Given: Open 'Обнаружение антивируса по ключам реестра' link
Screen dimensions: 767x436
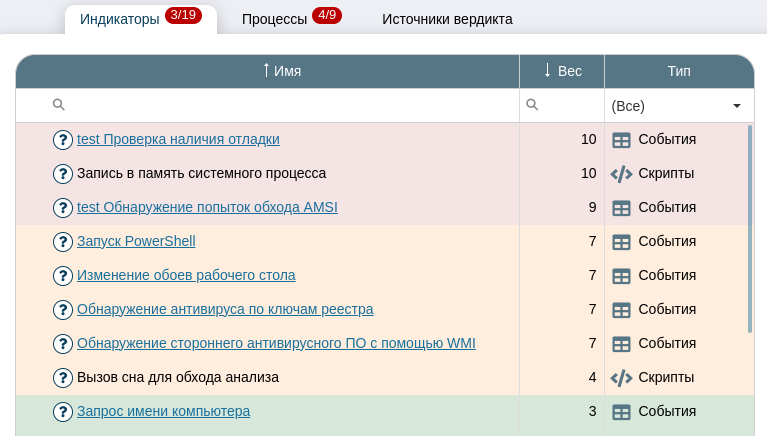Looking at the screenshot, I should [225, 310].
